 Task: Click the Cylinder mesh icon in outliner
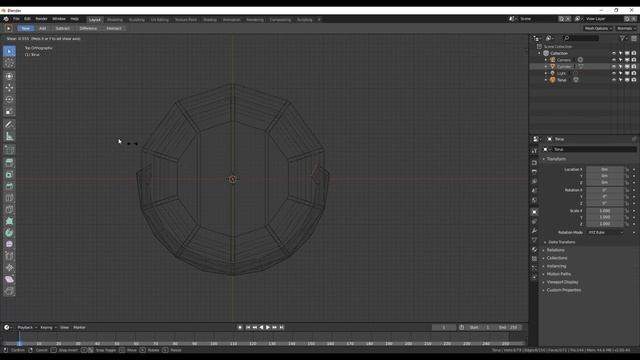(x=553, y=67)
